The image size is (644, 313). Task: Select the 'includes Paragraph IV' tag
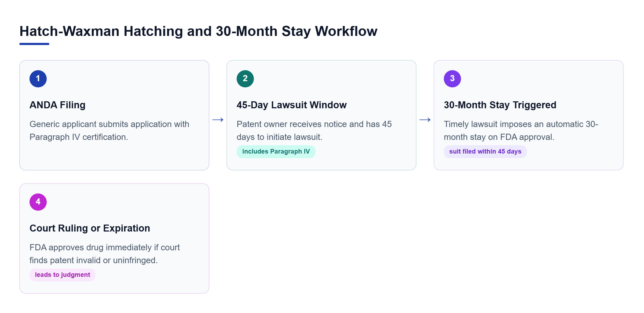pos(276,152)
